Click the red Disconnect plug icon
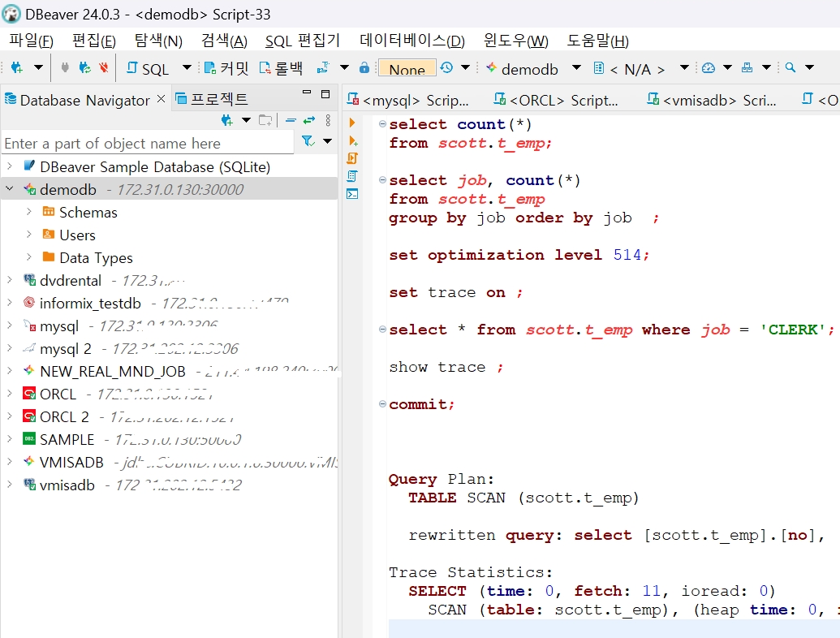This screenshot has width=840, height=638. point(103,67)
